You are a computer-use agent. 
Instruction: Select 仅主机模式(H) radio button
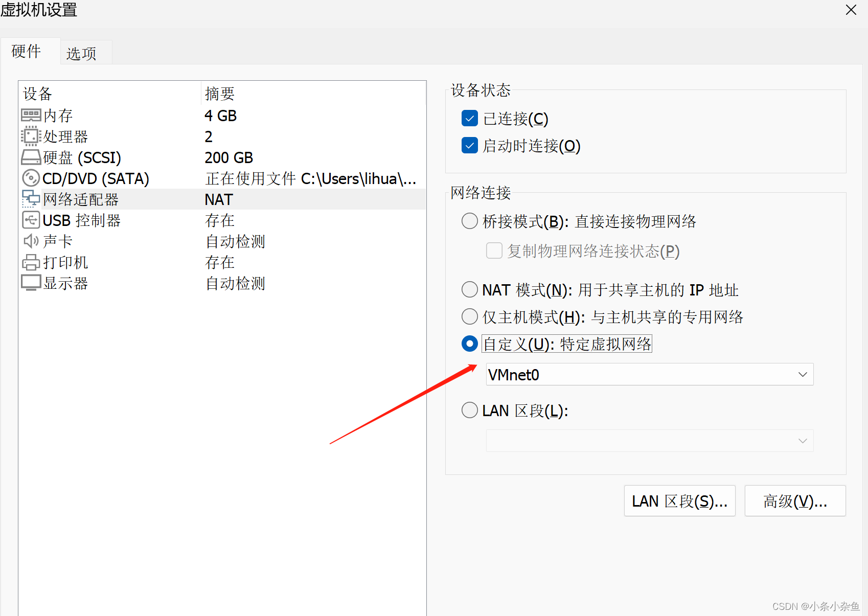pyautogui.click(x=470, y=317)
